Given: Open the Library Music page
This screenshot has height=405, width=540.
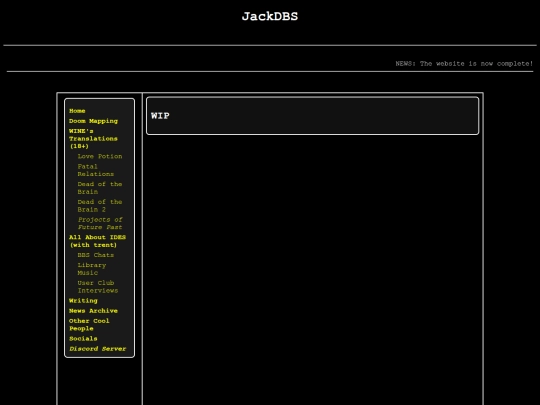Looking at the screenshot, I should click(x=92, y=269).
